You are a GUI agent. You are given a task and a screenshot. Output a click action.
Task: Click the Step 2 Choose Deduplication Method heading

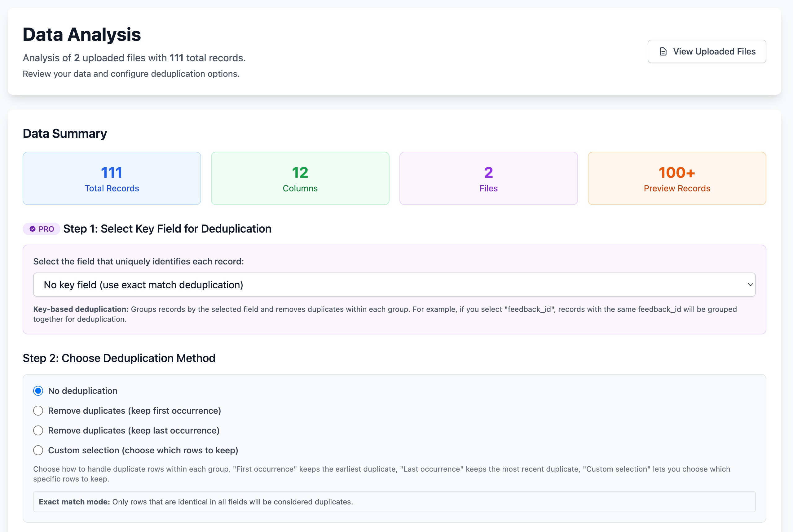(119, 358)
